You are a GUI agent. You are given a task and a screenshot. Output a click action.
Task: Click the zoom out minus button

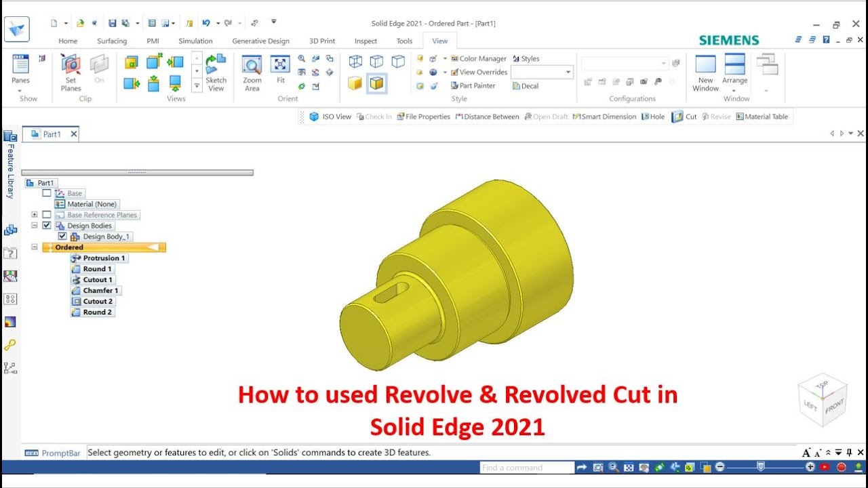tap(720, 467)
